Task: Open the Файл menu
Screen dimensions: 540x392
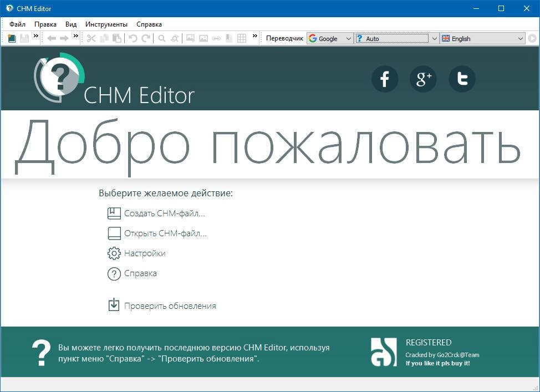Action: [18, 24]
